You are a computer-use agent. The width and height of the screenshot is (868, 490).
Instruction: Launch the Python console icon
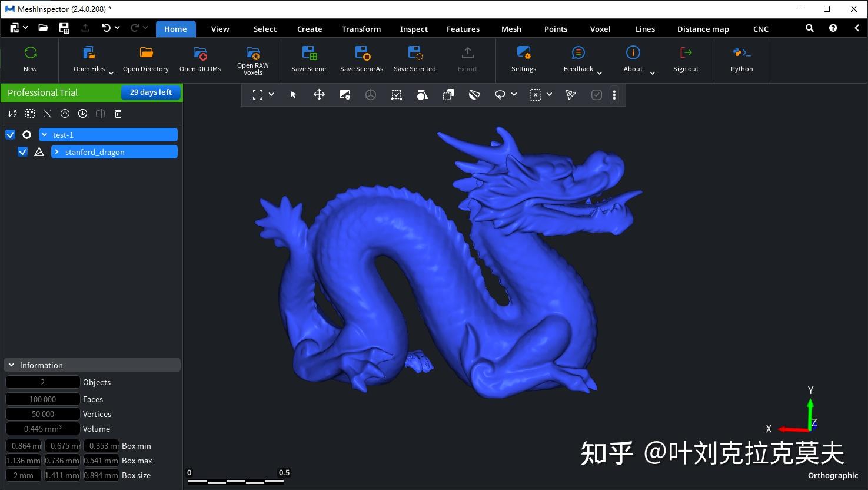click(741, 53)
